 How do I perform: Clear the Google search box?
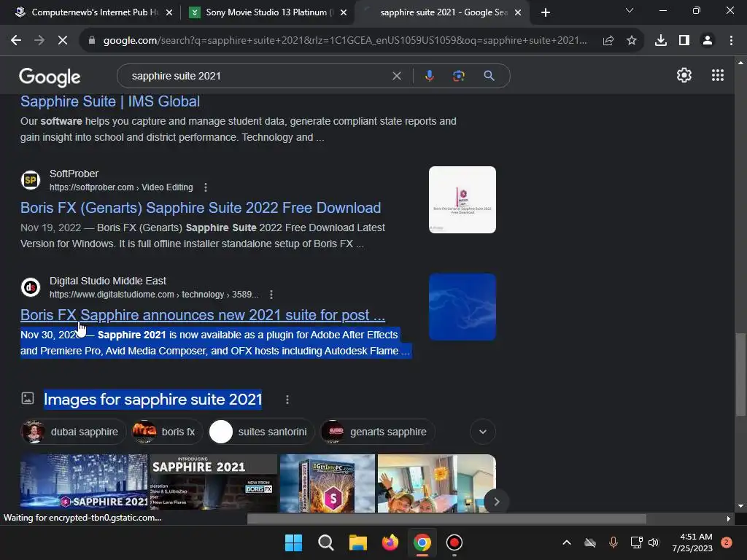click(396, 76)
